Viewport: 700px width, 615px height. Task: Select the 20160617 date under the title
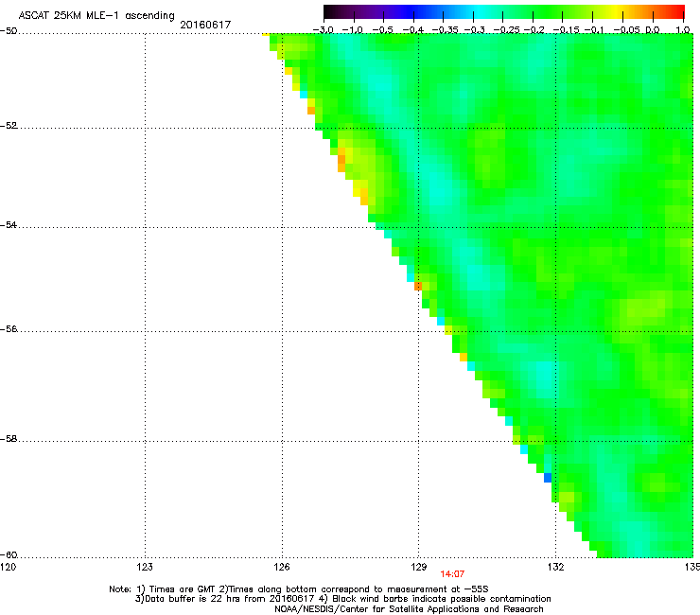click(x=205, y=25)
